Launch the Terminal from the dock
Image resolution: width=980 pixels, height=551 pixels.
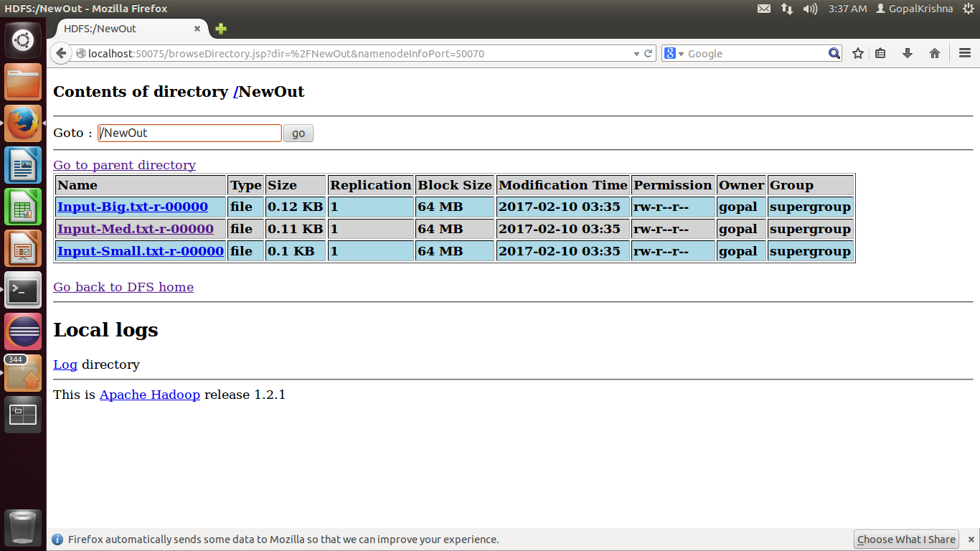[23, 290]
